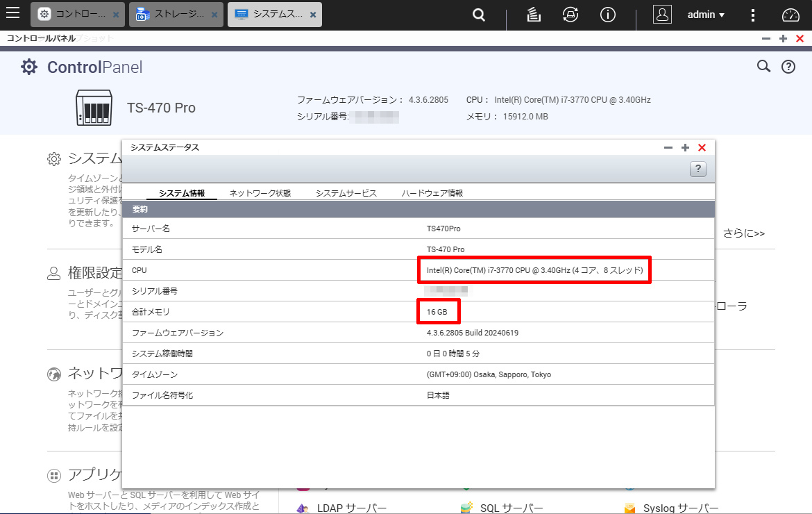Search within Control Panel window
Screen dimensions: 812x514
tap(763, 66)
